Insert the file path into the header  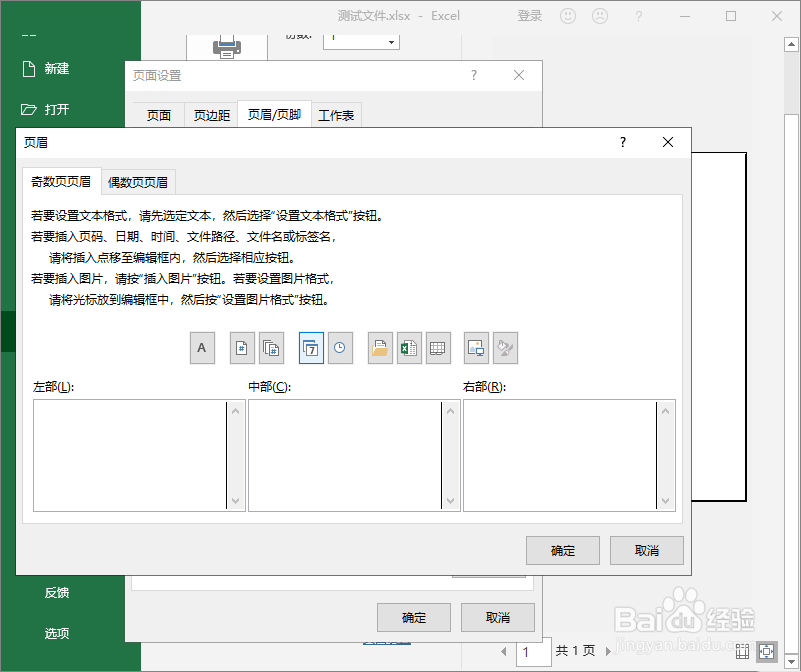(380, 347)
